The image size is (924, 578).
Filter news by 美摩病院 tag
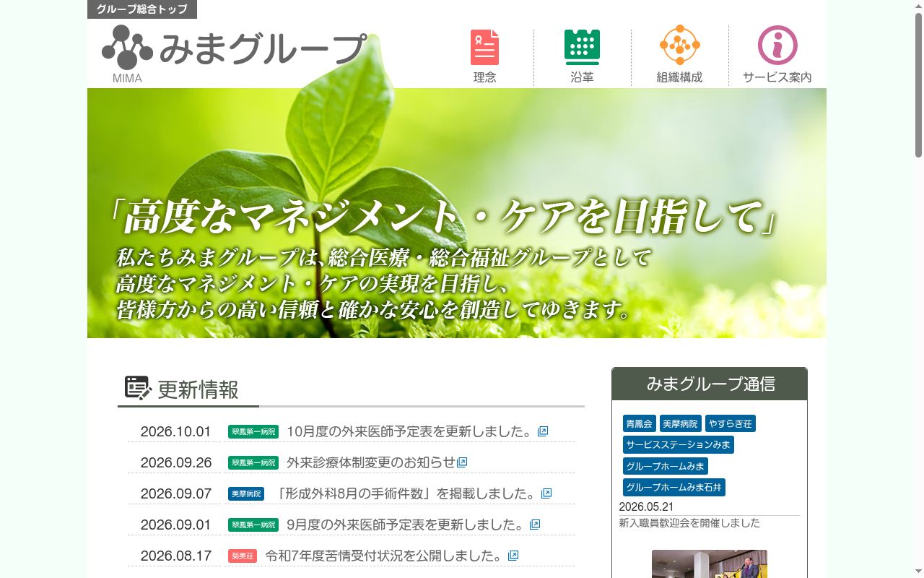pyautogui.click(x=680, y=423)
